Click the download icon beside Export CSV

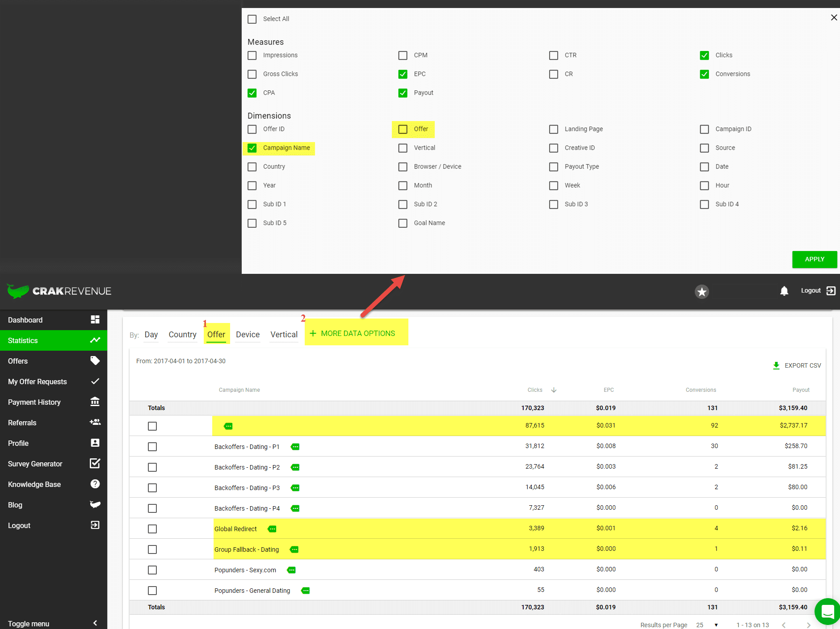pyautogui.click(x=776, y=365)
